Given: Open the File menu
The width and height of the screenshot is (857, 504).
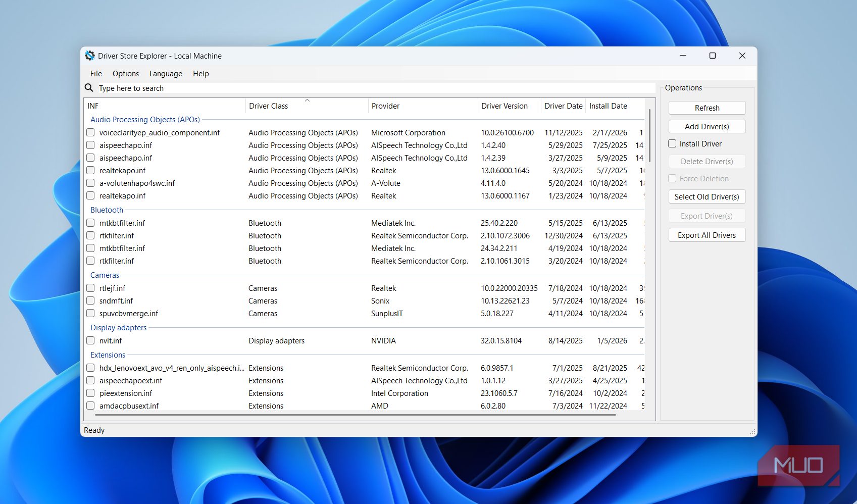Looking at the screenshot, I should (96, 74).
